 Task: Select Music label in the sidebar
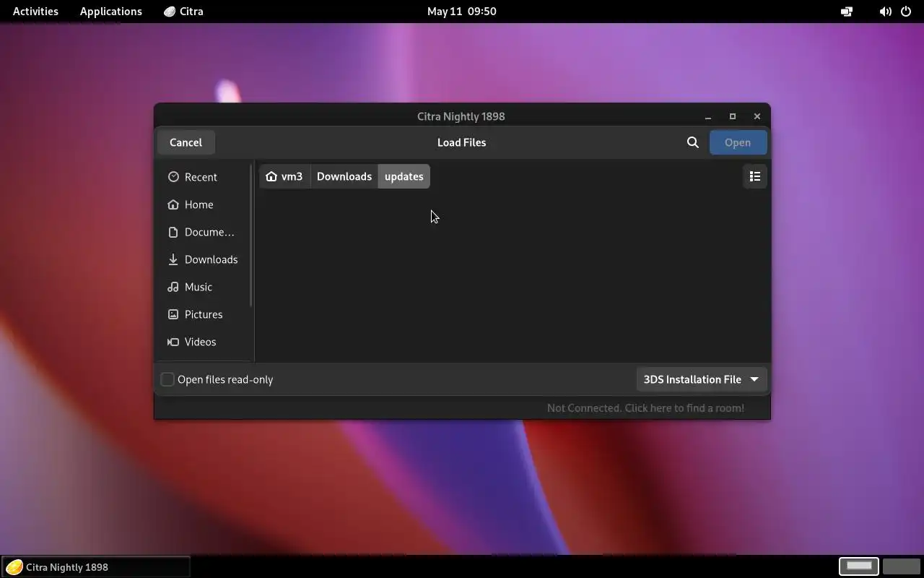pyautogui.click(x=199, y=287)
